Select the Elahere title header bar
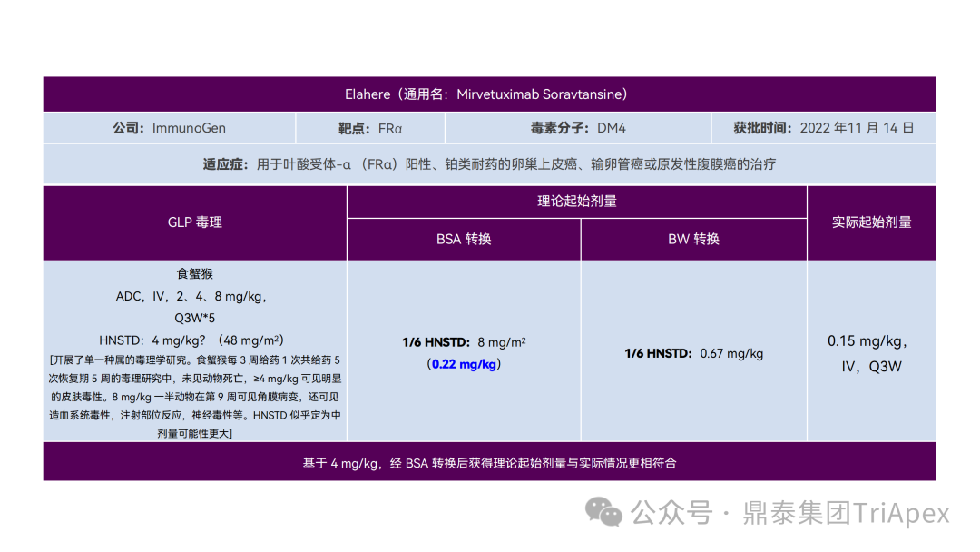Viewport: 980px width, 552px height. coord(488,94)
